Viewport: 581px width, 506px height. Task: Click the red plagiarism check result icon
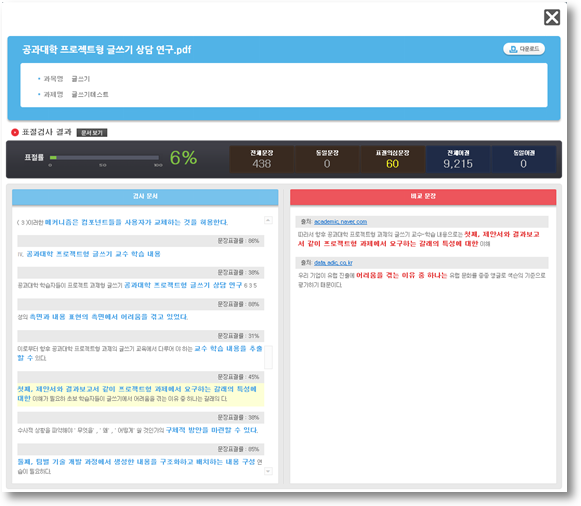[x=15, y=132]
